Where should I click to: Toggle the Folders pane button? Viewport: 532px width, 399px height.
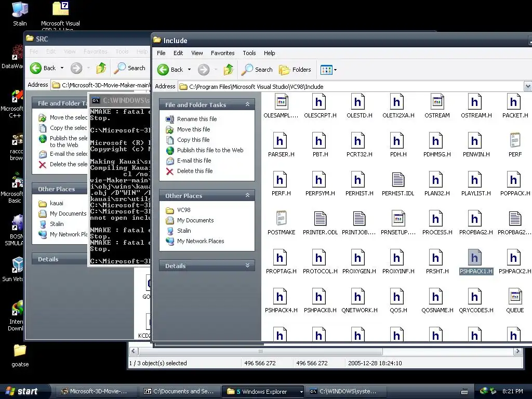coord(295,70)
